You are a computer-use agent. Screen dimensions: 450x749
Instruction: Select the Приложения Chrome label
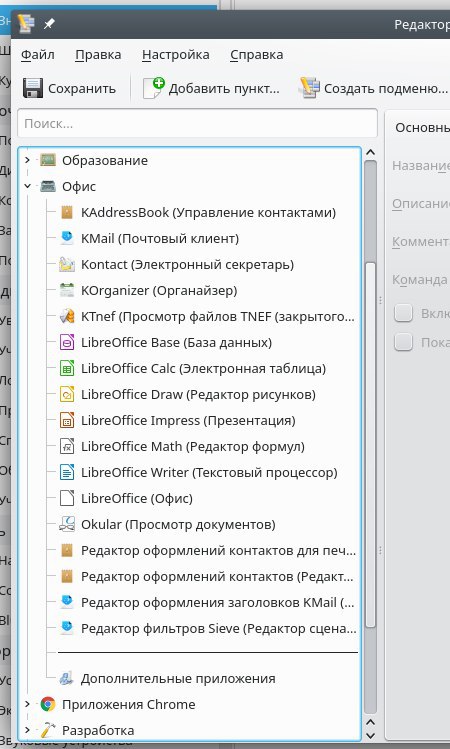click(x=129, y=704)
